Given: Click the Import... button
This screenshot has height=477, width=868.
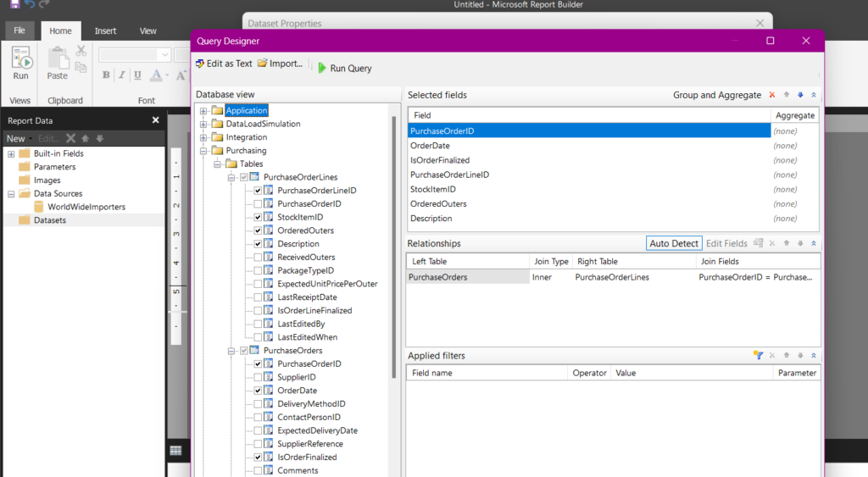Looking at the screenshot, I should pos(280,64).
